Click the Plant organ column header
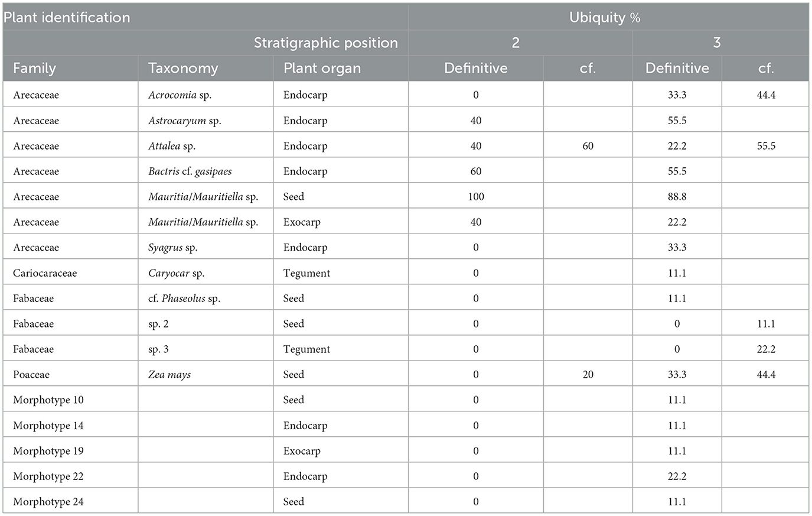The image size is (812, 516). (322, 69)
